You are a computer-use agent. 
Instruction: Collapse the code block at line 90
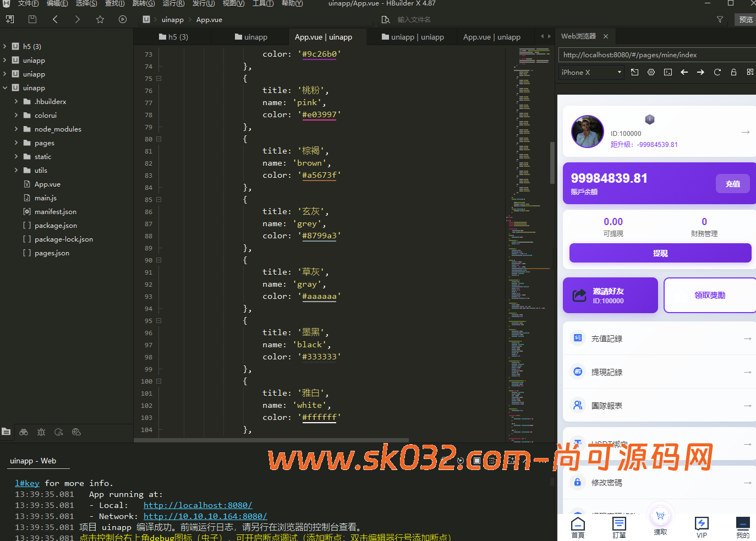click(x=158, y=260)
